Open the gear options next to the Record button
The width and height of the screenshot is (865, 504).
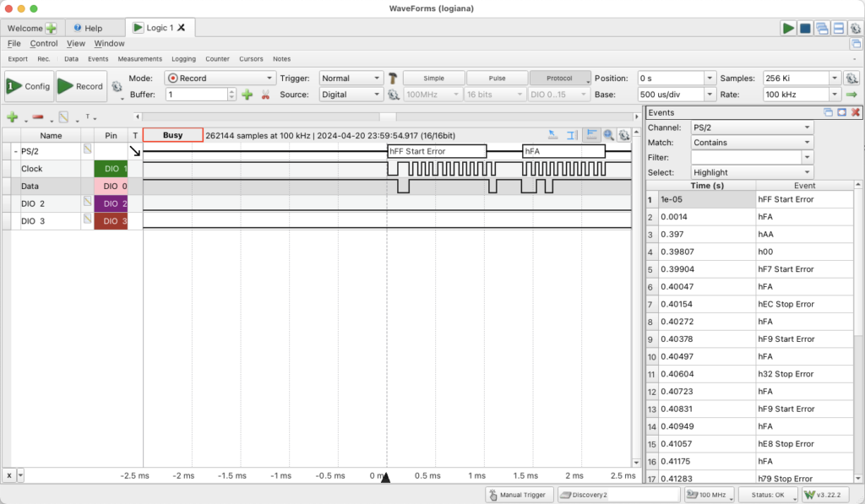pos(117,87)
